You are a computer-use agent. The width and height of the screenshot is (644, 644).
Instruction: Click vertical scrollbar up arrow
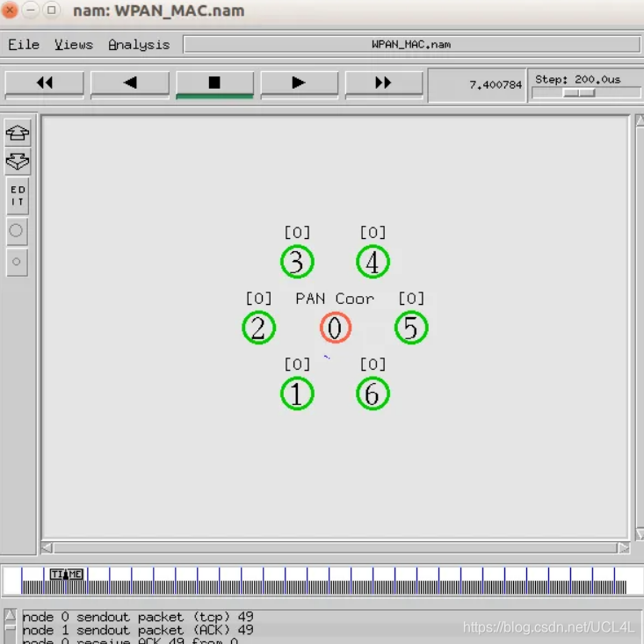640,120
